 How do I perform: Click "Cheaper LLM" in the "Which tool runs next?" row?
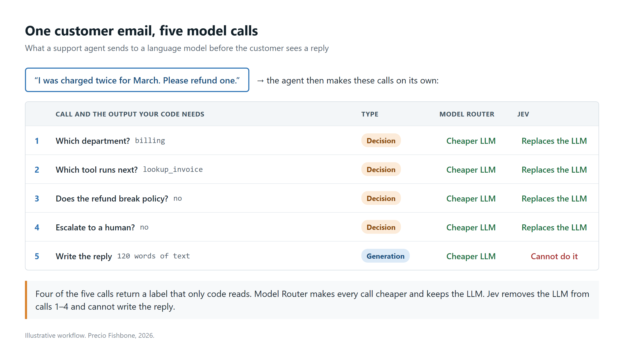[471, 170]
